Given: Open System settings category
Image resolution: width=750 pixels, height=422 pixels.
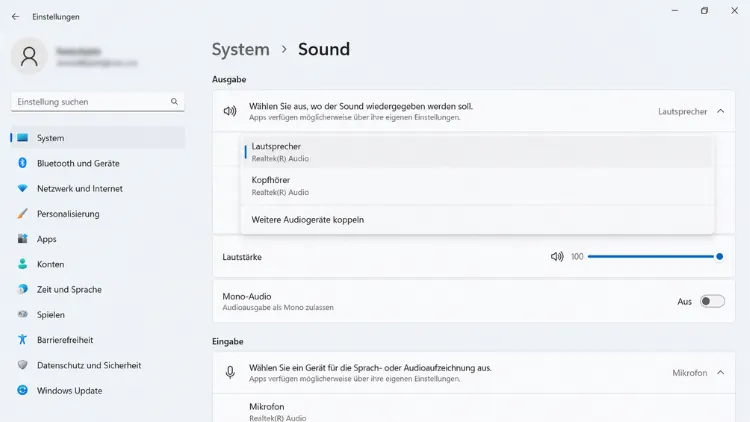Looking at the screenshot, I should (x=98, y=138).
